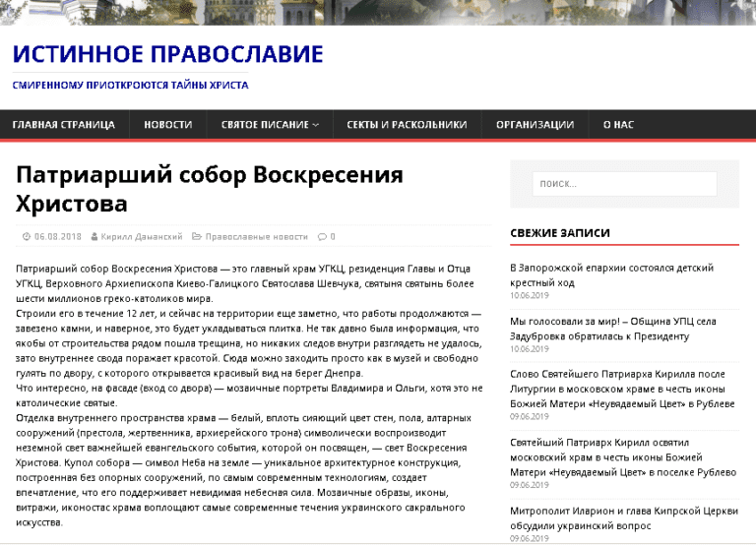Open СЕКТЫ И РАСКОЛЬНИКИ menu item
Viewport: 756px width, 545px height.
pyautogui.click(x=407, y=125)
